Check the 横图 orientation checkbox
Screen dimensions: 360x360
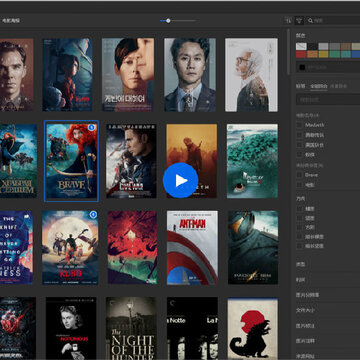[x=300, y=209]
